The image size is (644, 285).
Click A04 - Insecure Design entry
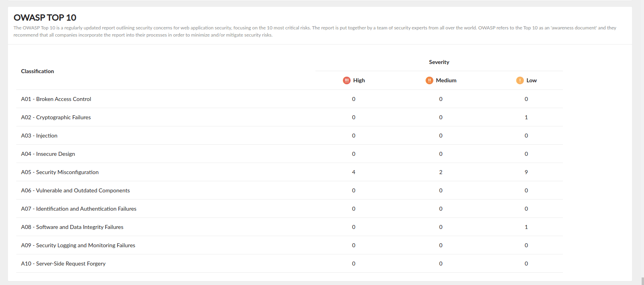point(48,154)
